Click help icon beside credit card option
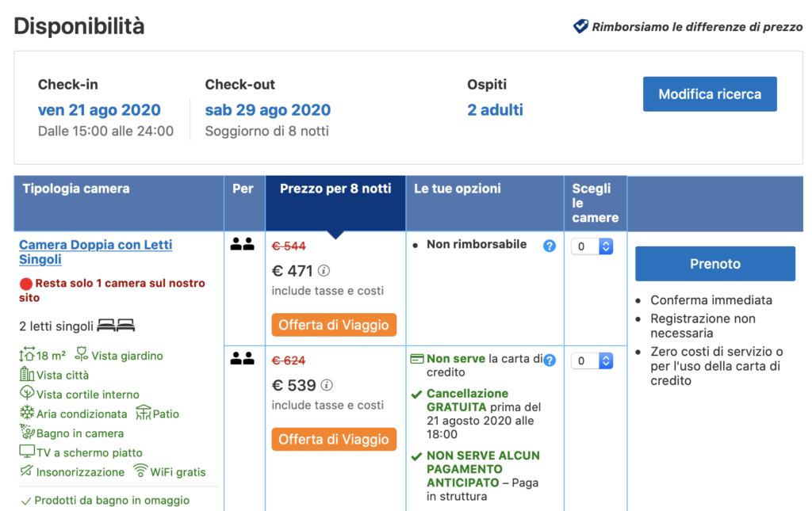812x511 pixels. click(x=550, y=360)
